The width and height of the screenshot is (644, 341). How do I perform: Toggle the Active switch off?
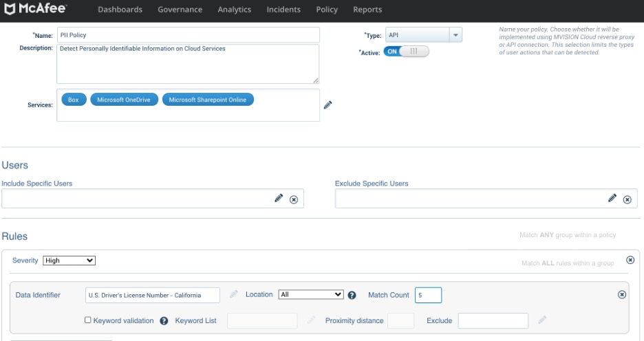406,52
